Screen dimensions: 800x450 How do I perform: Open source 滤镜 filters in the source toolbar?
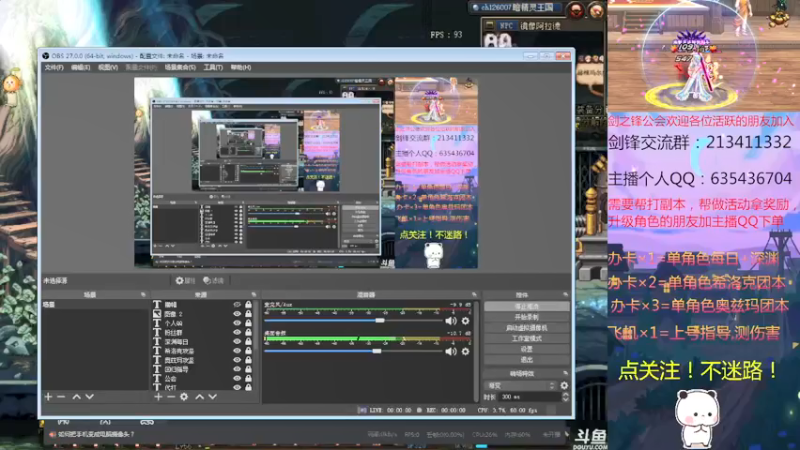(214, 281)
